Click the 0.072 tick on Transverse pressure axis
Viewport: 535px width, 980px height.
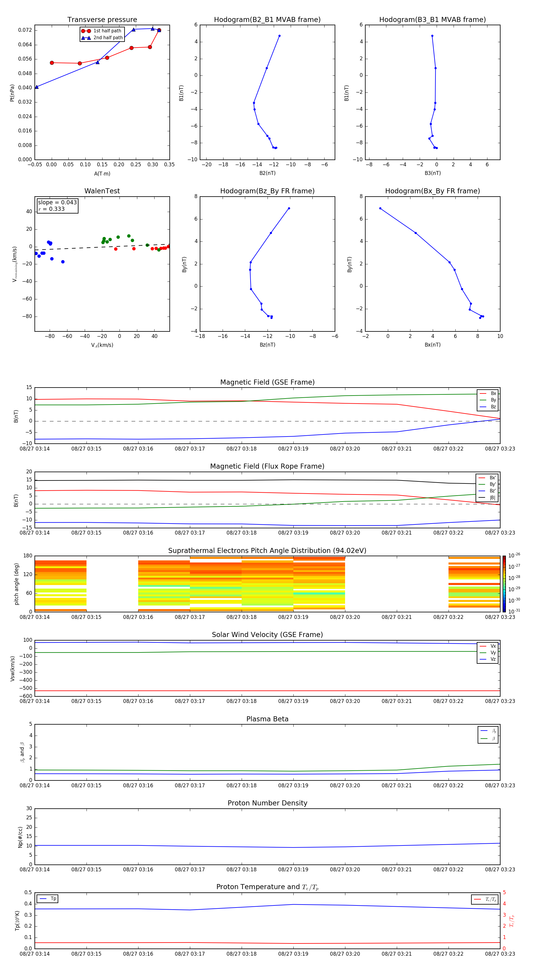25,30
